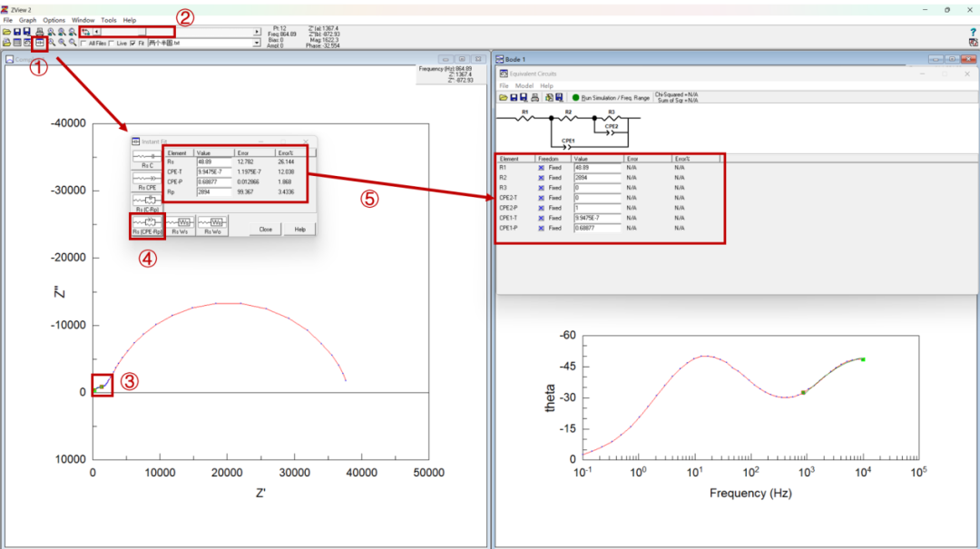980x549 pixels.
Task: Click the R1 resistor in circuit diagram
Action: (x=525, y=116)
